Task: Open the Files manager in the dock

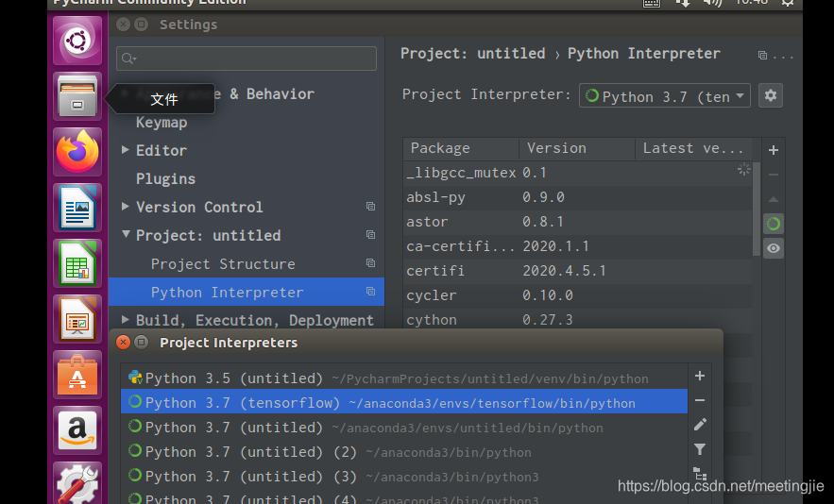Action: pos(77,96)
